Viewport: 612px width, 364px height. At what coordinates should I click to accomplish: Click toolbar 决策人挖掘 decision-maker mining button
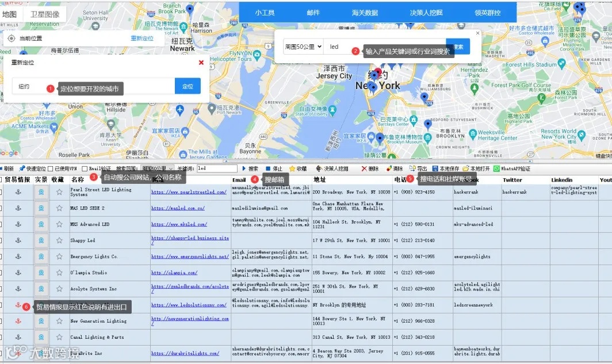pyautogui.click(x=332, y=168)
